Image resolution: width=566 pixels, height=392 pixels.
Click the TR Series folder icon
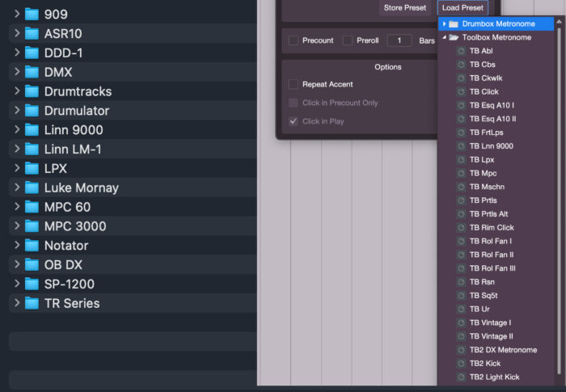(32, 303)
